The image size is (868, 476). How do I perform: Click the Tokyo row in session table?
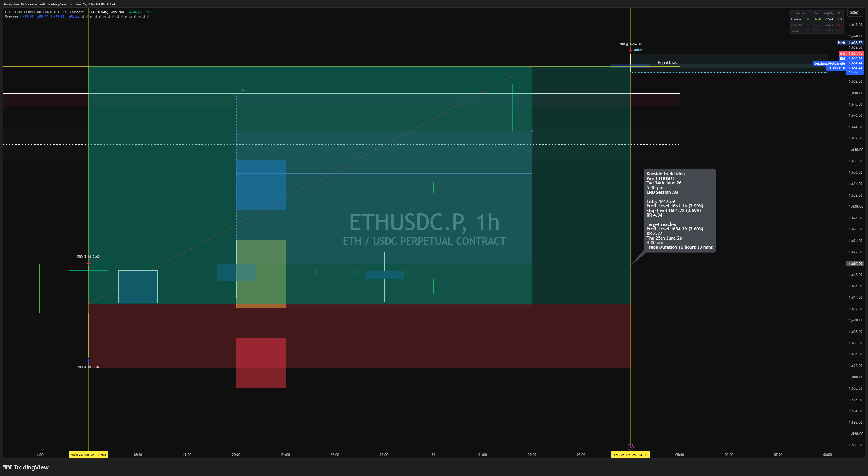(x=816, y=30)
